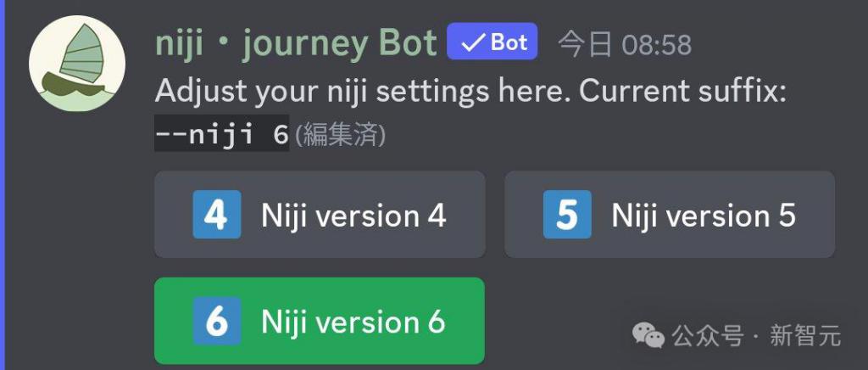
Task: Click the (編集済) edited label
Action: tap(339, 136)
